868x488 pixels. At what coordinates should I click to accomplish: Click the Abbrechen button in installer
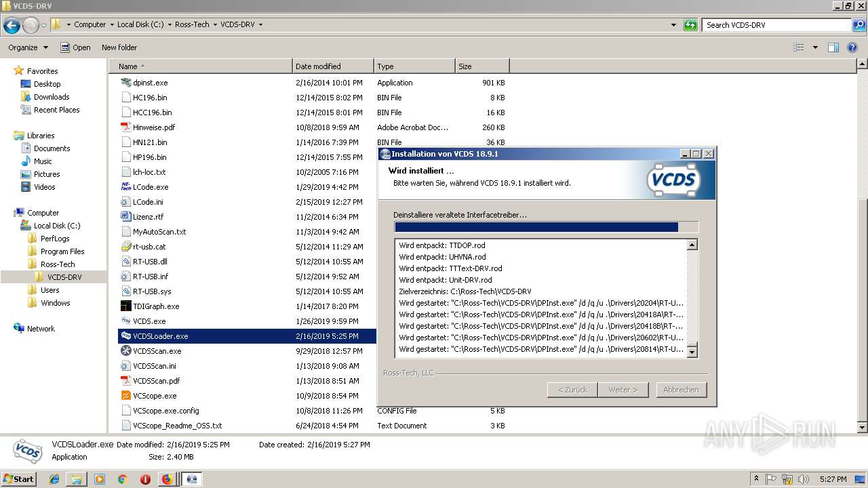681,390
